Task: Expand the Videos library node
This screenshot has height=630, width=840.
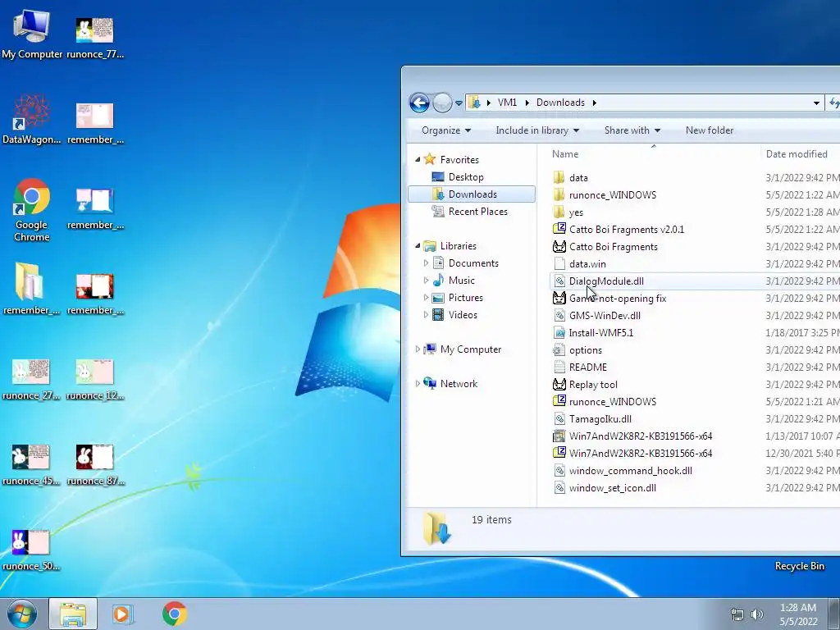Action: tap(426, 314)
